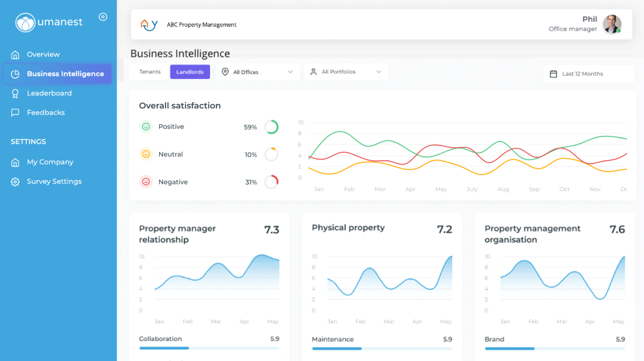Open the Feedbacks page link

point(46,113)
